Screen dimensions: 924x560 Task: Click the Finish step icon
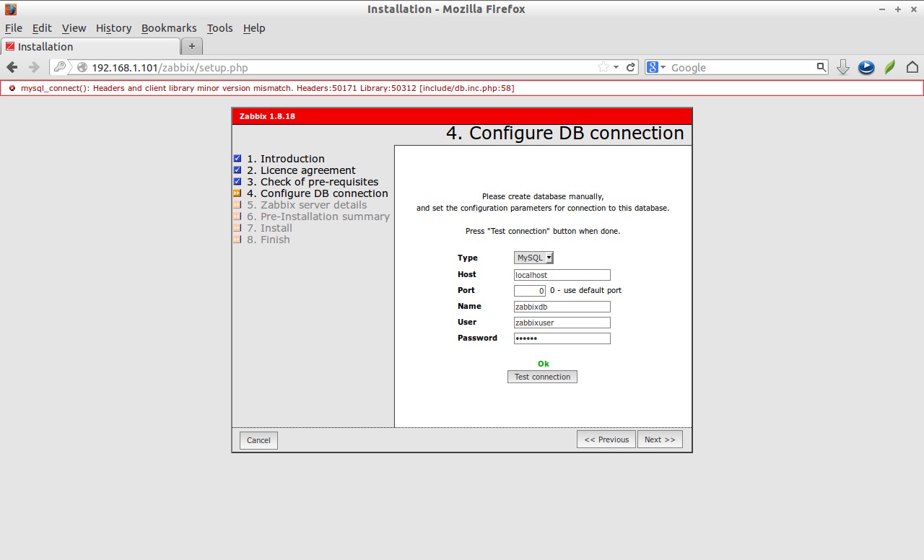tap(237, 240)
